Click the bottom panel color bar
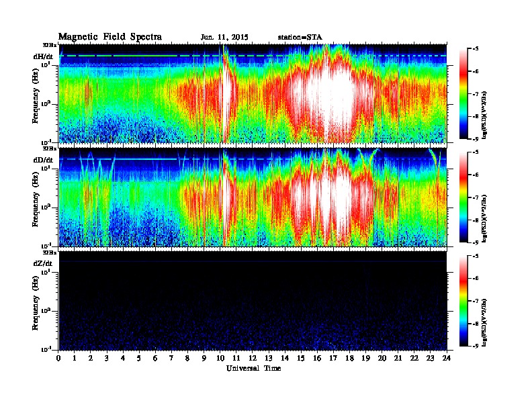The width and height of the screenshot is (532, 411). click(x=463, y=301)
